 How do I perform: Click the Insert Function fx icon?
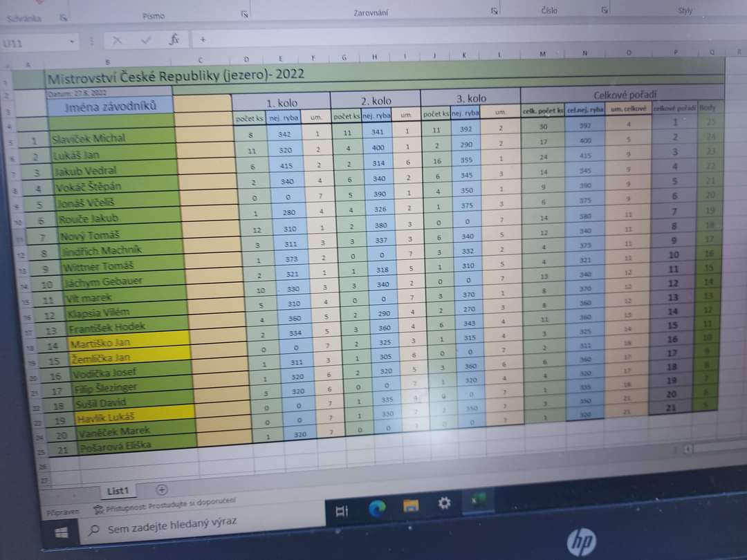coord(174,39)
